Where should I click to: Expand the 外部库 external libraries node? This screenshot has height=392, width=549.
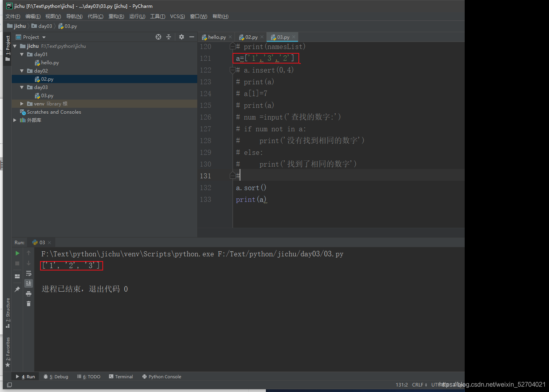15,120
